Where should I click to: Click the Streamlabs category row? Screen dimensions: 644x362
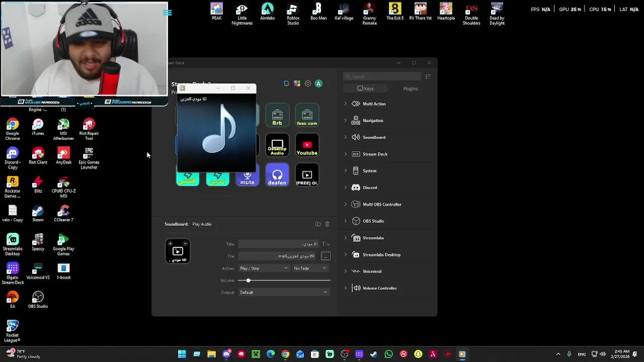click(x=387, y=238)
